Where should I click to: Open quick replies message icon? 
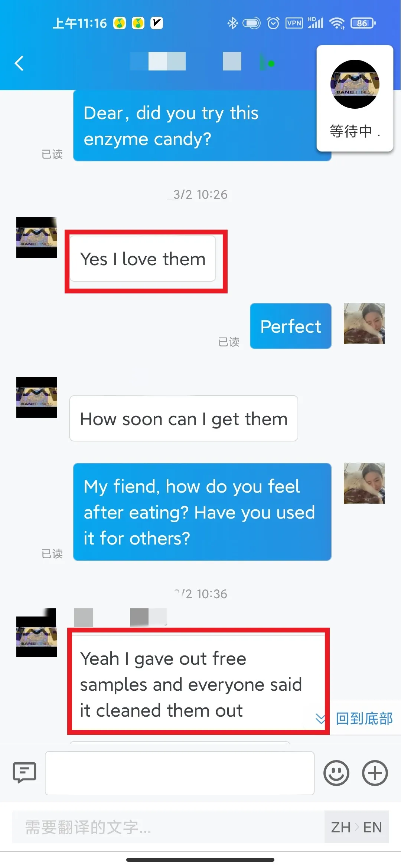coord(25,773)
